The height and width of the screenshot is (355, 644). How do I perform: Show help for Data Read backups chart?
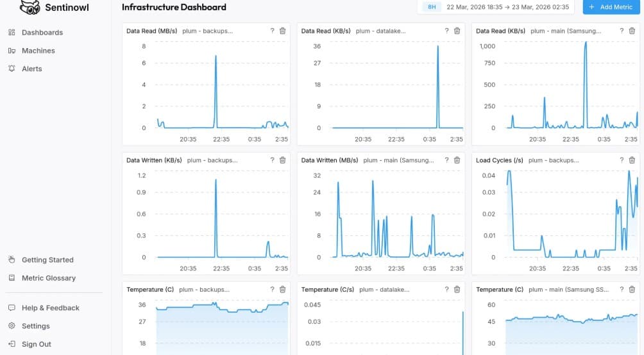coord(272,31)
